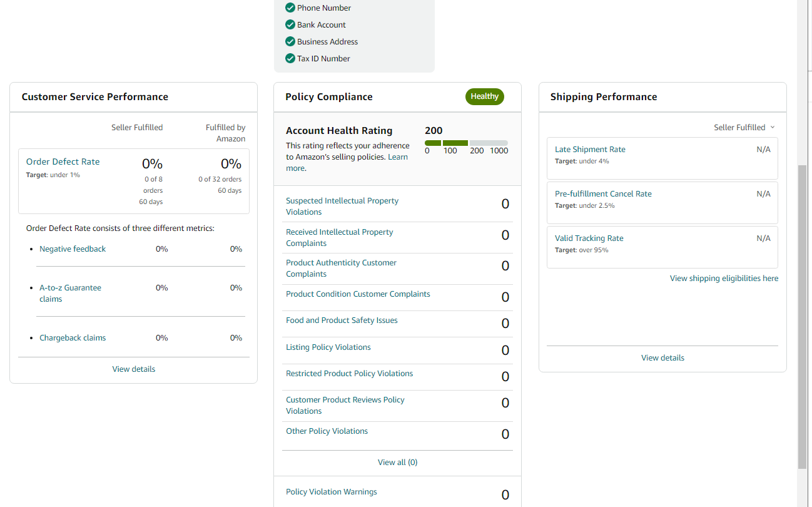Click View all (0) policy issues
Viewport: 812px width, 507px height.
click(x=397, y=462)
